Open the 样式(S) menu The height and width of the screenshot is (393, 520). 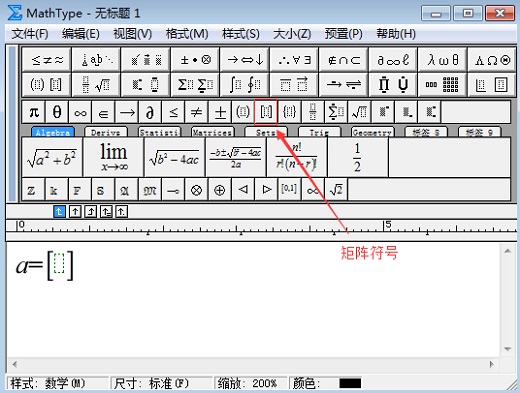[x=241, y=34]
